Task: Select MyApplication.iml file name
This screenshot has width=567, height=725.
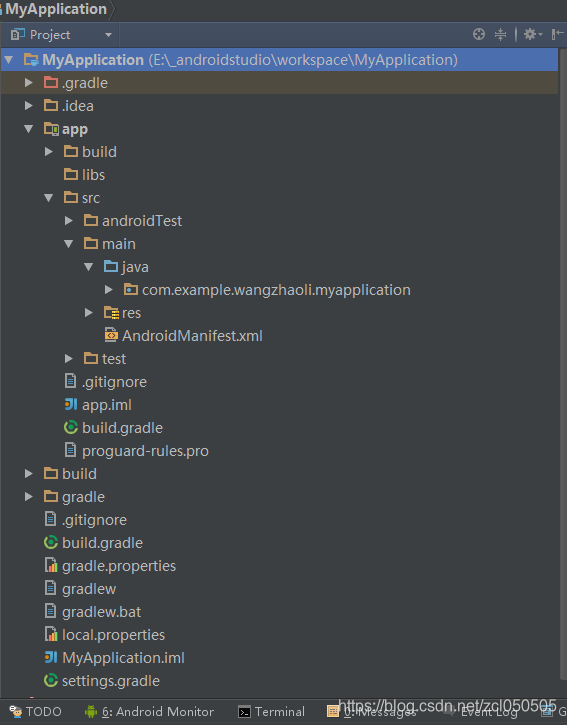Action: (x=123, y=658)
